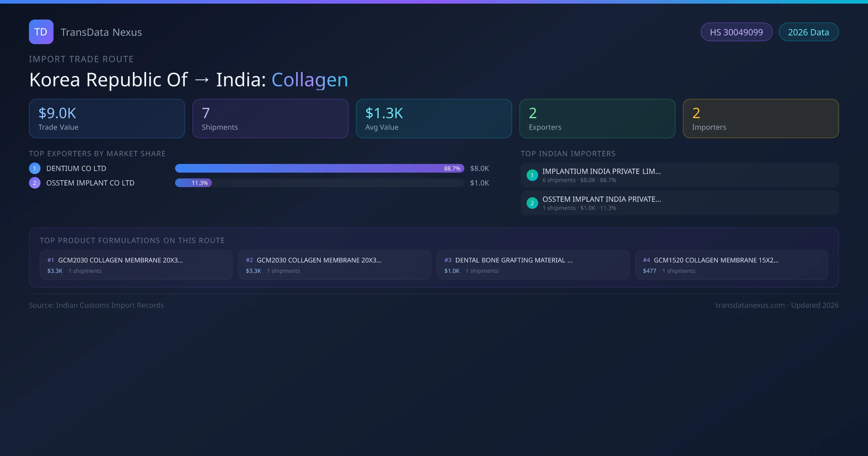Select the DENTAL BONE GRAFTING MATERIAL card
This screenshot has width=868, height=456.
533,265
